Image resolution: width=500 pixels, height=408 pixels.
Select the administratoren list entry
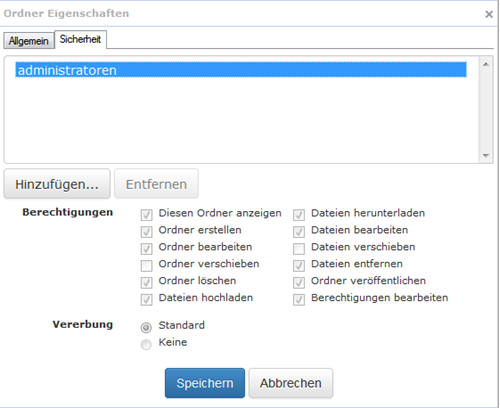coord(241,70)
